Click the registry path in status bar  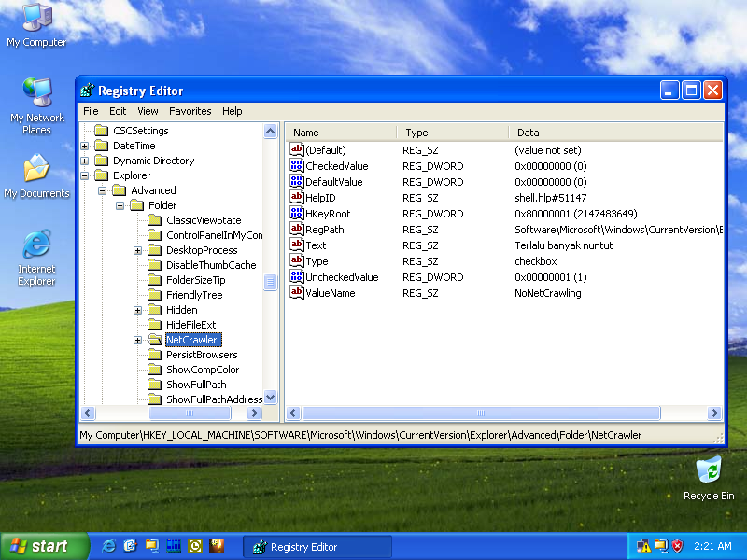point(360,435)
